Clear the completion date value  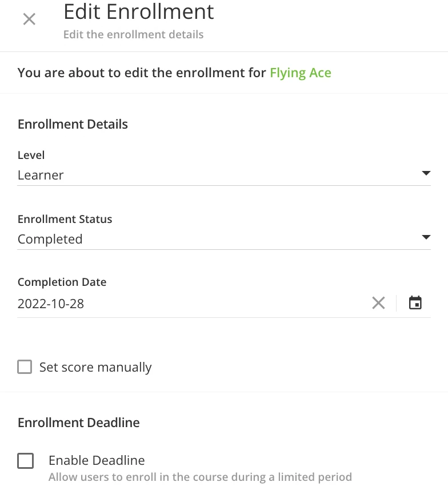point(378,303)
